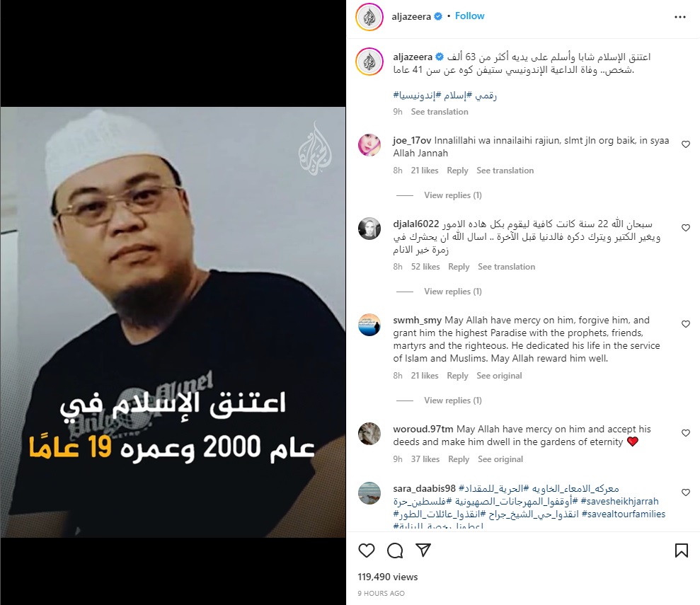Expand replies under swmh_smy's comment
700x605 pixels.
tap(453, 401)
